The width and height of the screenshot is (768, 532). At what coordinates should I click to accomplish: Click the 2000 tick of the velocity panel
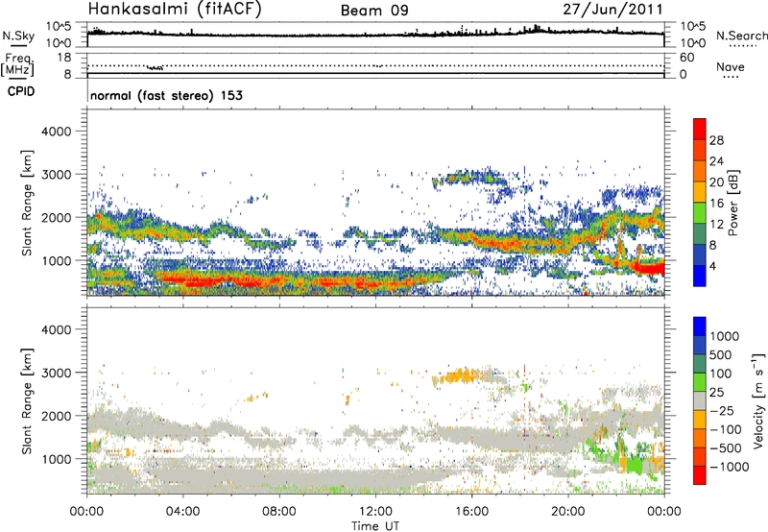click(57, 416)
